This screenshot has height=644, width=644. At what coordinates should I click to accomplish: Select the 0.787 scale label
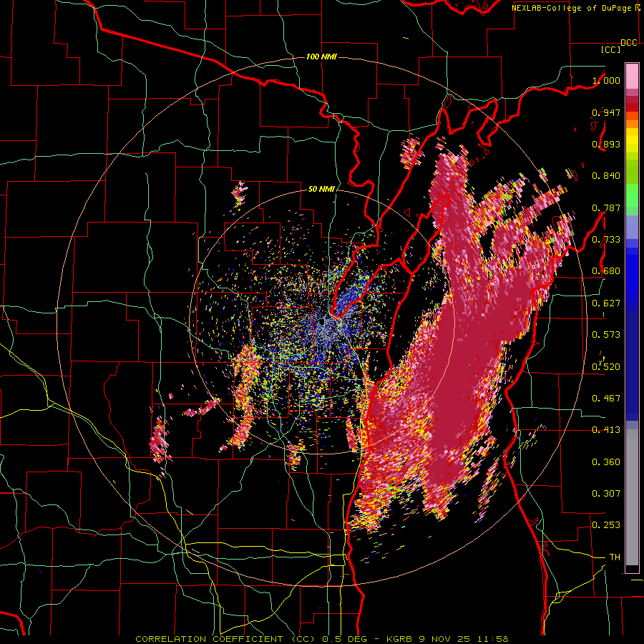(606, 208)
